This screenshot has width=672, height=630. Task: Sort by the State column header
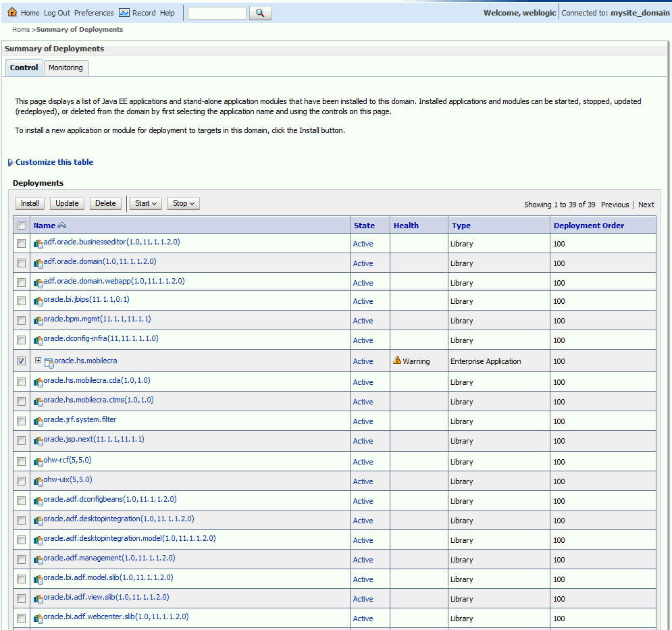[364, 226]
